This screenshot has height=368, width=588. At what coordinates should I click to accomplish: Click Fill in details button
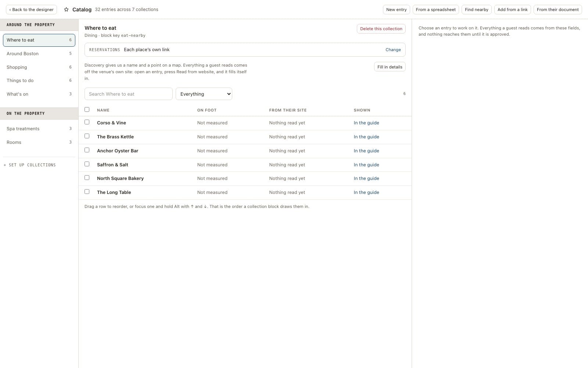click(x=390, y=67)
